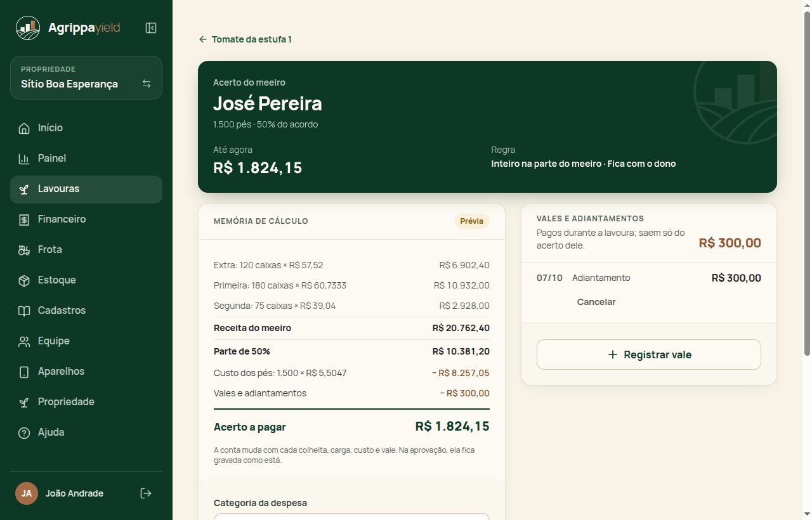The image size is (812, 520).
Task: Click the Cadastros book icon
Action: click(x=24, y=311)
